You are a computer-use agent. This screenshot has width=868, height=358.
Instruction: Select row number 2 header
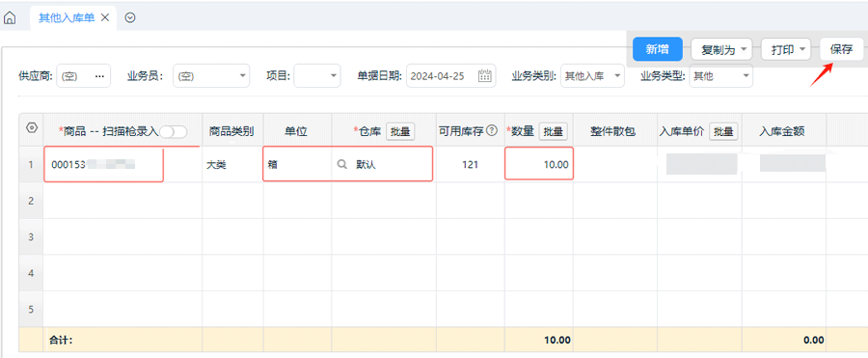[31, 201]
